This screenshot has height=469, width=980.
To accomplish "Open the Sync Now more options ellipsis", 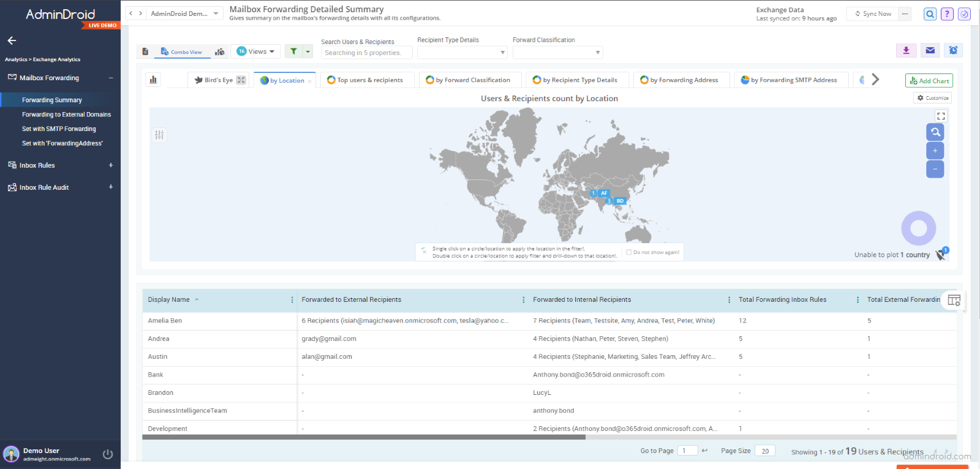I will point(905,13).
